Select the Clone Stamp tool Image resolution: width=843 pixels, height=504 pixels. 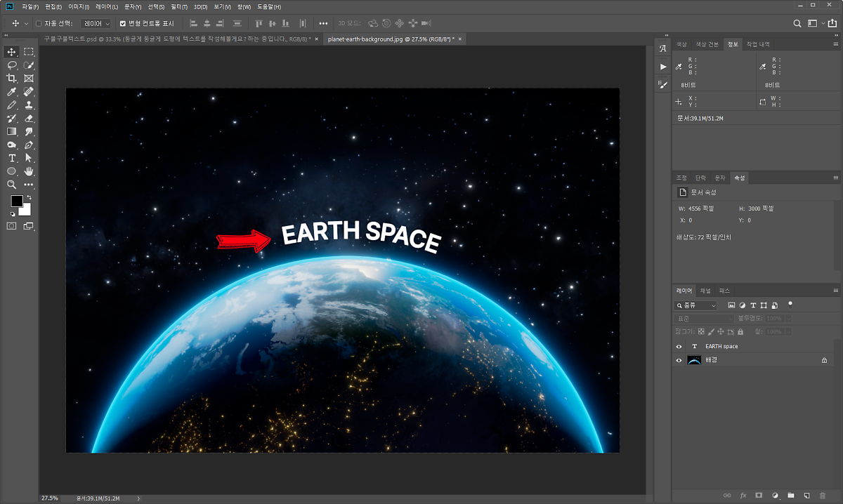point(29,105)
